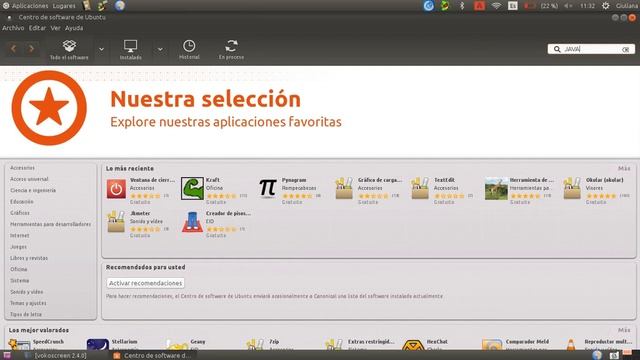Click the Bluetooth indicator in top panel

click(462, 6)
